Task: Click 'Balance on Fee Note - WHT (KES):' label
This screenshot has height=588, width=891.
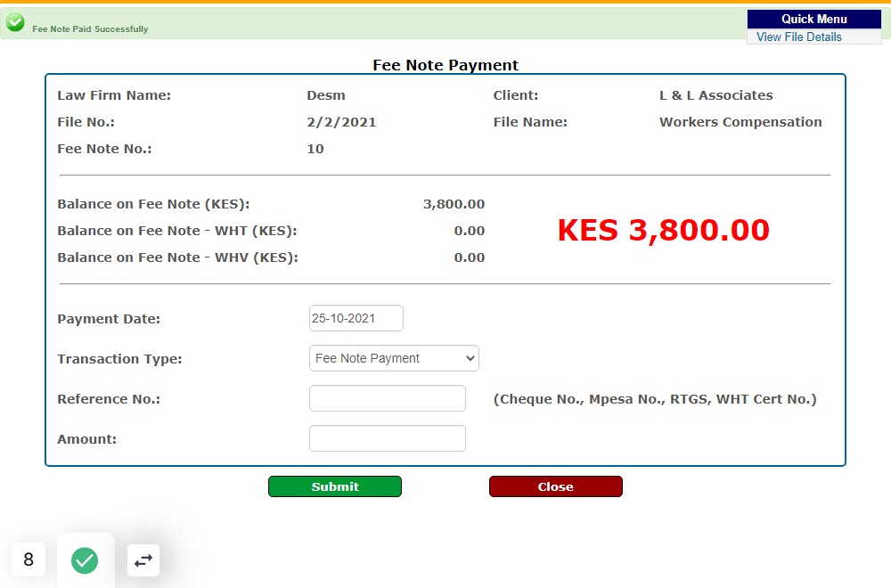Action: tap(177, 232)
